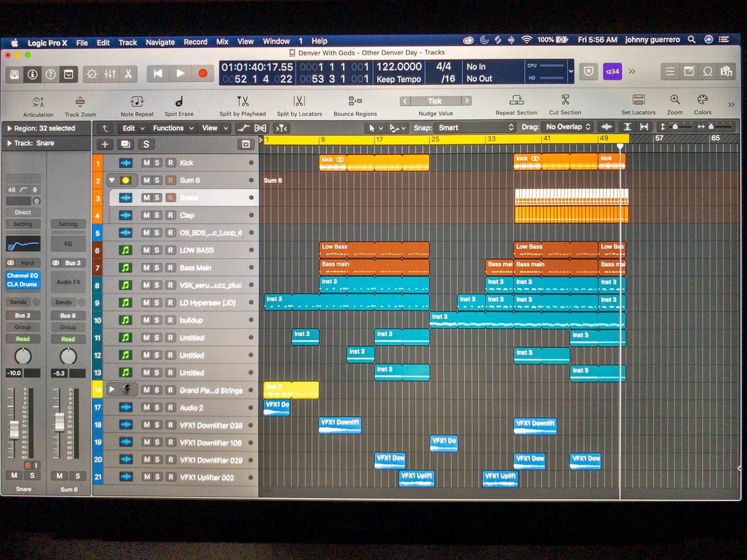This screenshot has height=560, width=747.
Task: Click CLA Drums plugin slot
Action: pyautogui.click(x=23, y=284)
